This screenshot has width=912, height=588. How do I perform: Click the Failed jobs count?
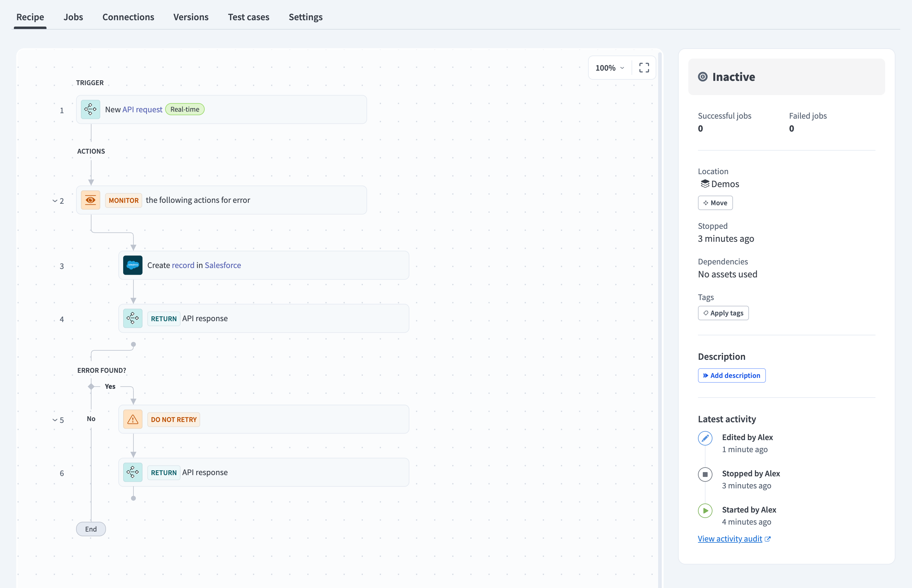coord(792,129)
